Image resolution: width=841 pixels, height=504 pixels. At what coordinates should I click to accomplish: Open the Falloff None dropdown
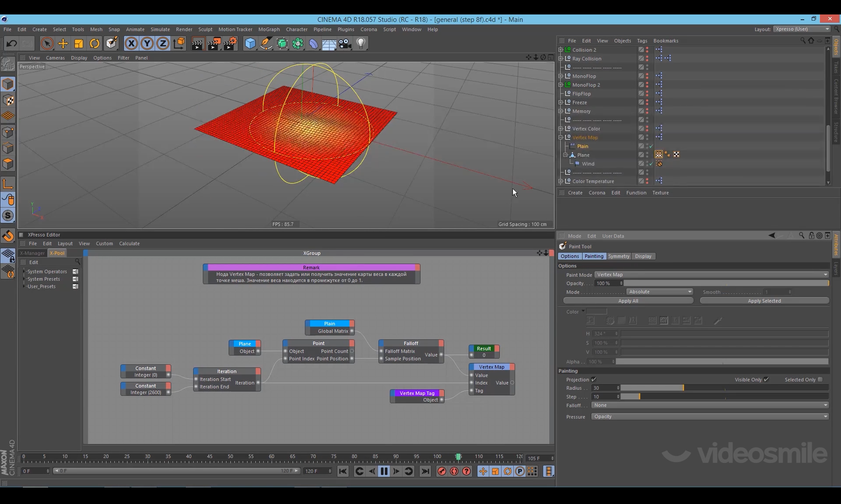[x=710, y=405]
